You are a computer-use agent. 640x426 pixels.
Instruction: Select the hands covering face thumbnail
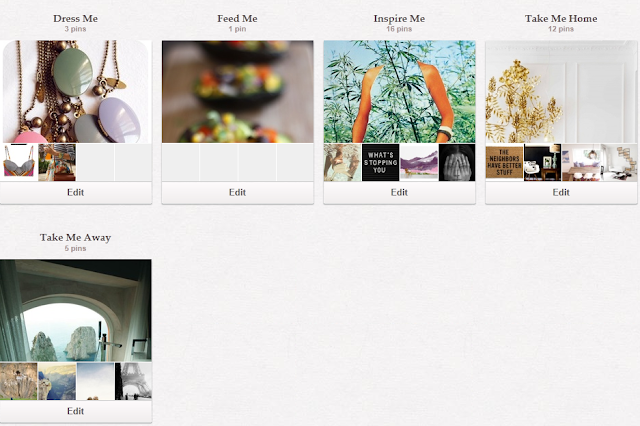click(x=457, y=162)
